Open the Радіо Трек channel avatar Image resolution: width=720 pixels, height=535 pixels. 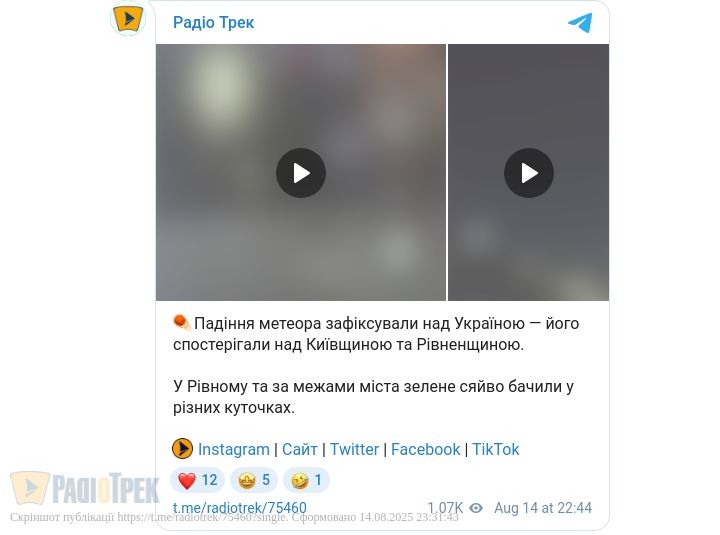tap(128, 18)
